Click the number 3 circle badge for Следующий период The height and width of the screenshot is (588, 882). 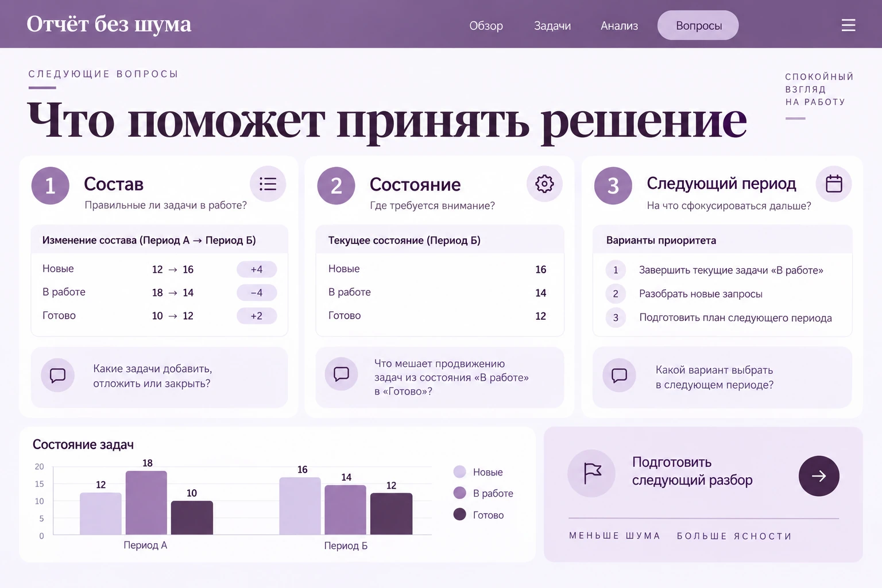click(x=613, y=185)
